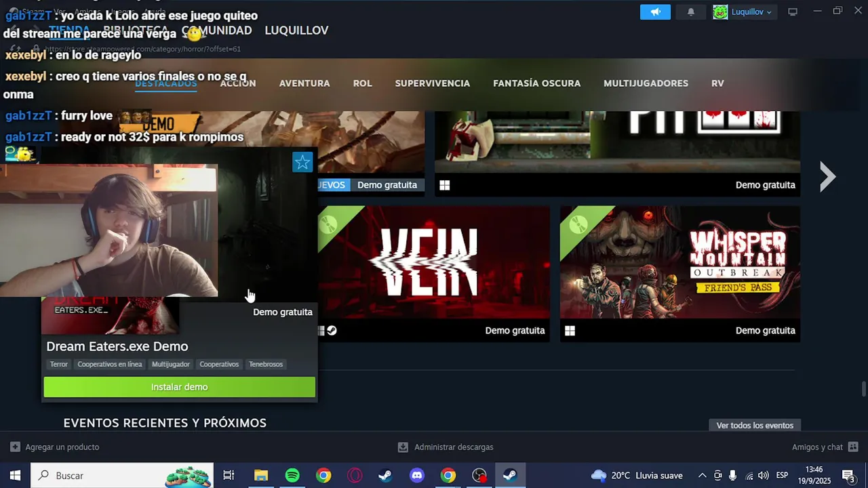Click the Instalar demo button
This screenshot has width=868, height=488.
pos(180,387)
